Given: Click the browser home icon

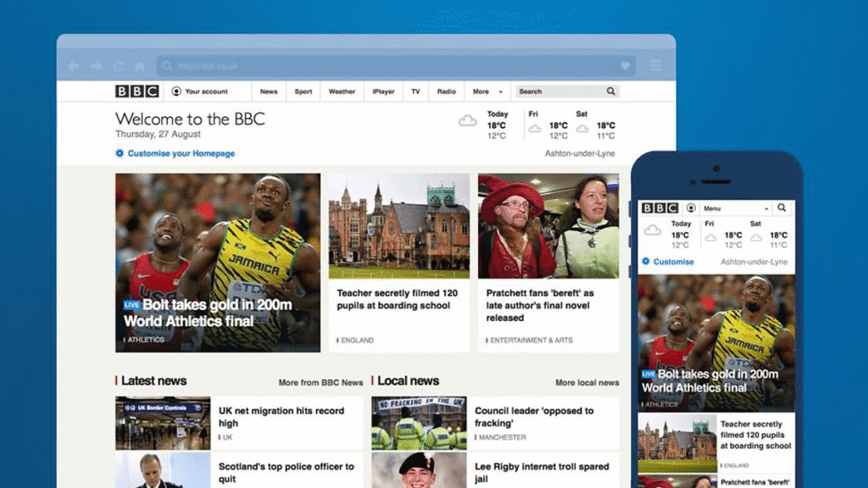Looking at the screenshot, I should pyautogui.click(x=139, y=66).
